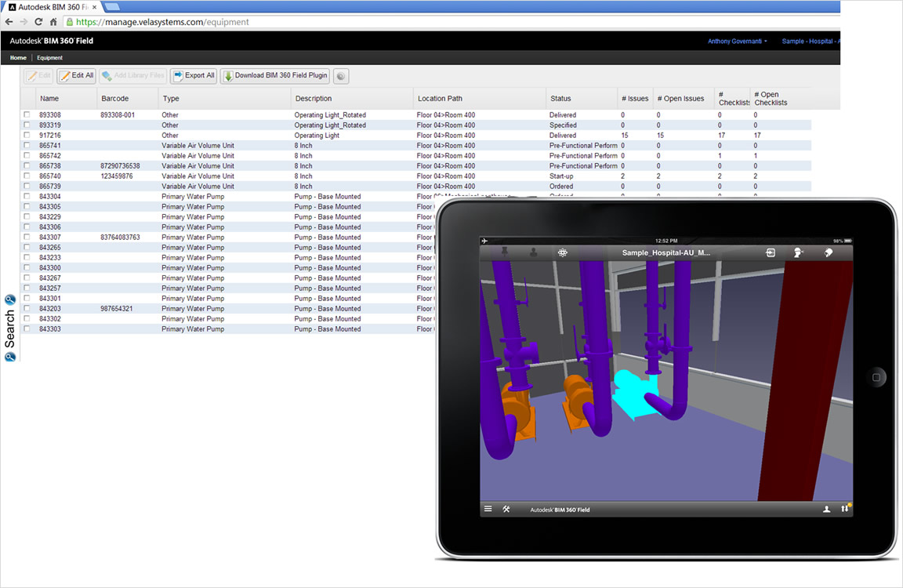Open the Sample_Hospital-AU model title dropdown
Viewport: 903px width, 588px height.
click(668, 252)
